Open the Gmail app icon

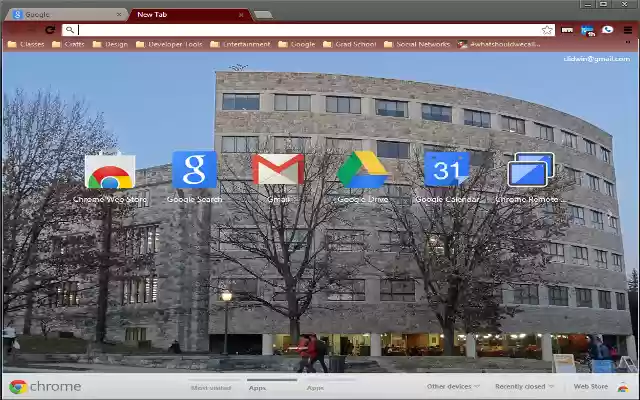(x=278, y=169)
